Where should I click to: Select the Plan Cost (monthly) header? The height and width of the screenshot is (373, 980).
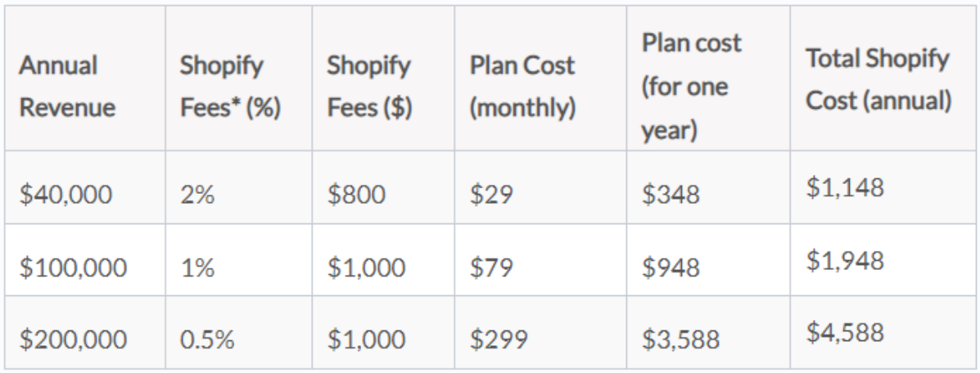540,78
